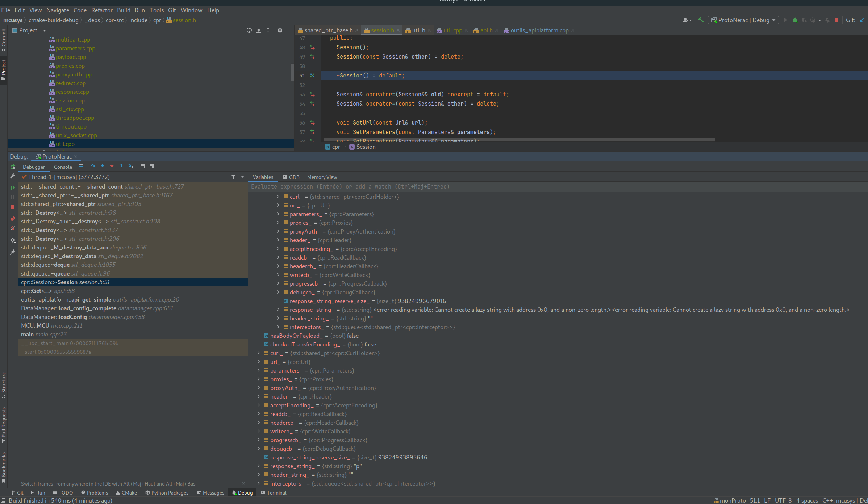The image size is (868, 504).
Task: Expand first response_string_ variable node
Action: coord(278,310)
